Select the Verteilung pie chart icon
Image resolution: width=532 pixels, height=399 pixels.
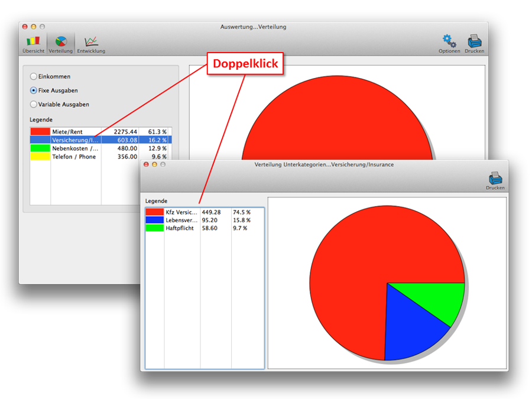[x=61, y=43]
